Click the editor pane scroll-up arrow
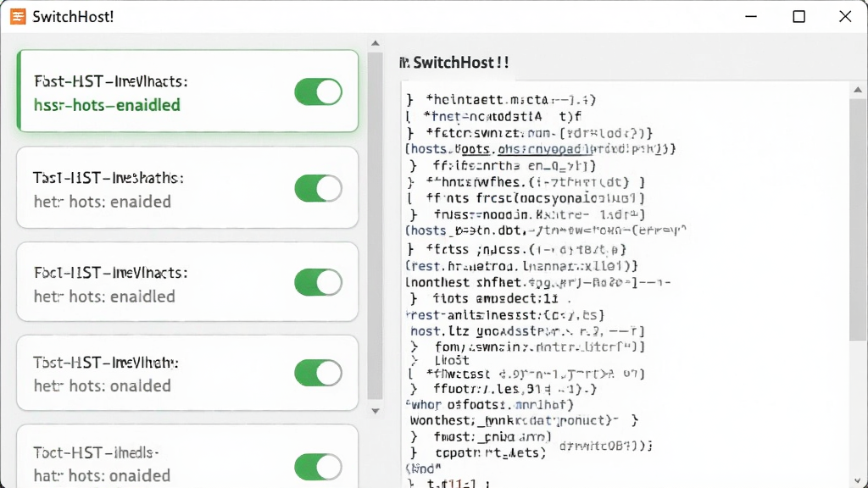 coord(858,90)
